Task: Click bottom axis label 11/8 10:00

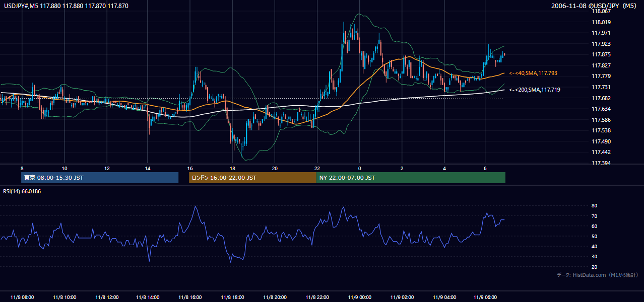Action: click(64, 297)
